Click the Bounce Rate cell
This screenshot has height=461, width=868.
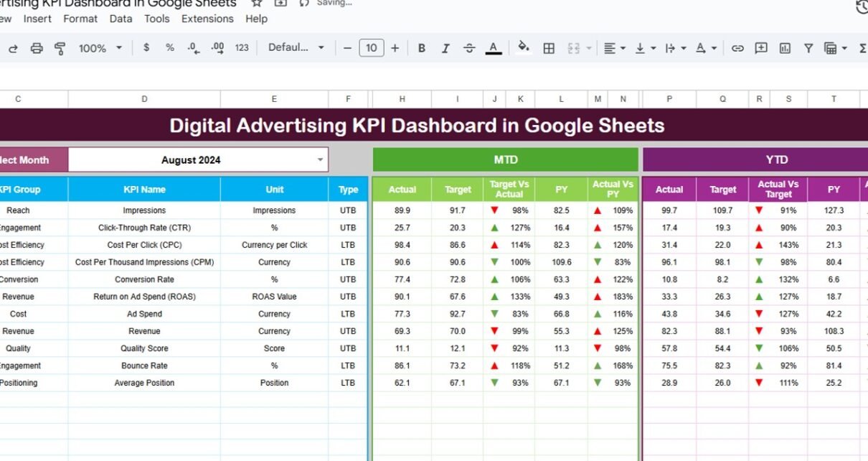pyautogui.click(x=144, y=365)
